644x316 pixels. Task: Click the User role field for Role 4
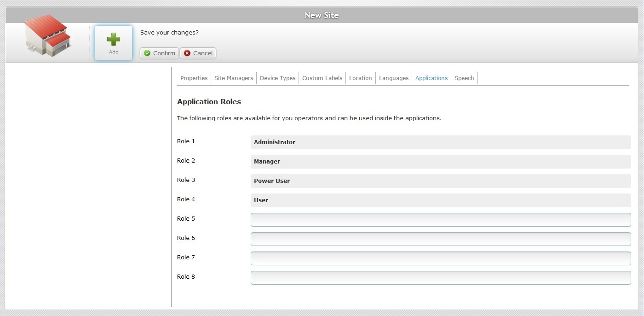[x=441, y=200]
